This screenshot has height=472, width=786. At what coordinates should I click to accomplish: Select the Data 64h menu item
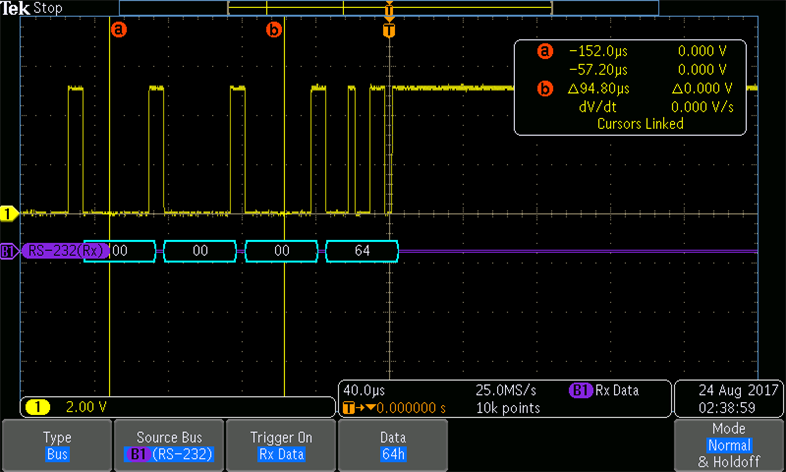point(393,446)
